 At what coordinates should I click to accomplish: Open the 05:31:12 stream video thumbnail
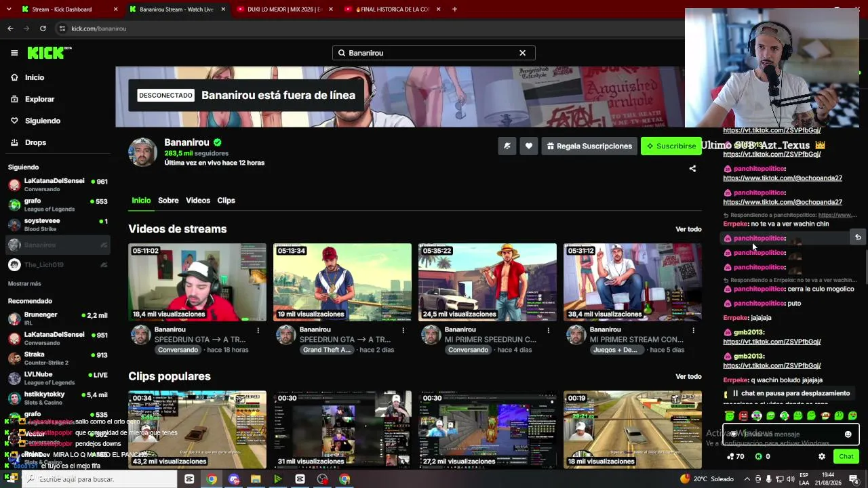tap(633, 282)
